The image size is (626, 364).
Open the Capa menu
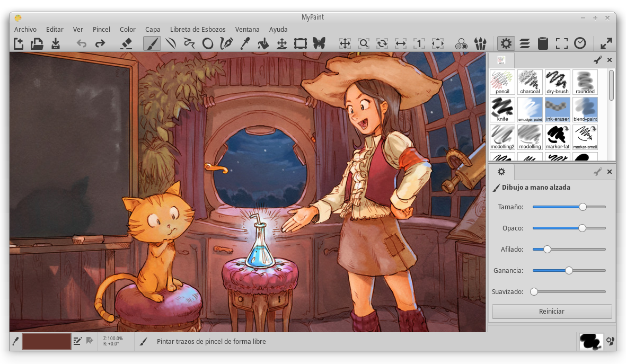pyautogui.click(x=153, y=30)
